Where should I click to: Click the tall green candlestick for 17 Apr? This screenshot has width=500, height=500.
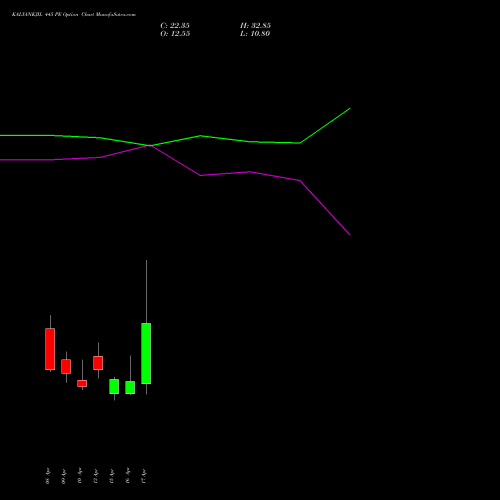pos(146,353)
